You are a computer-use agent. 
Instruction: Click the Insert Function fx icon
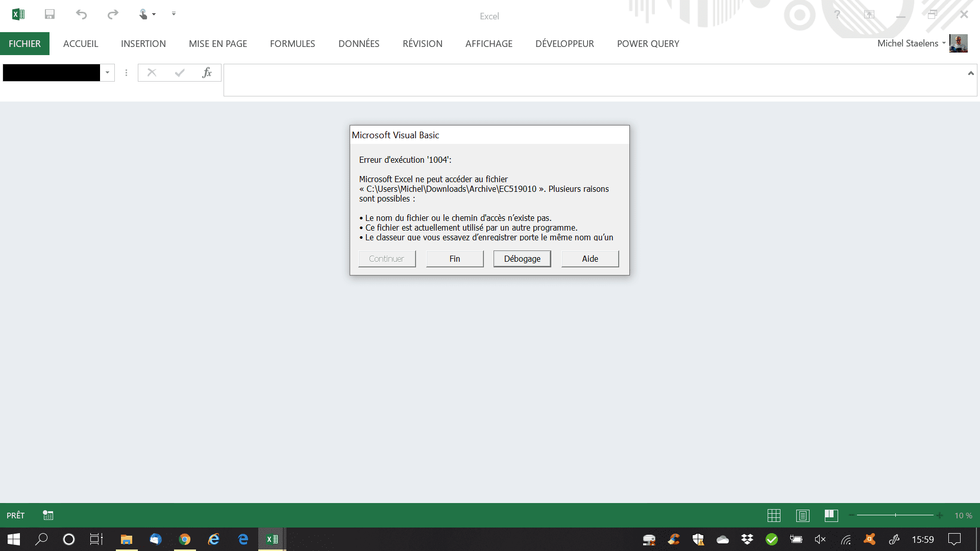207,73
